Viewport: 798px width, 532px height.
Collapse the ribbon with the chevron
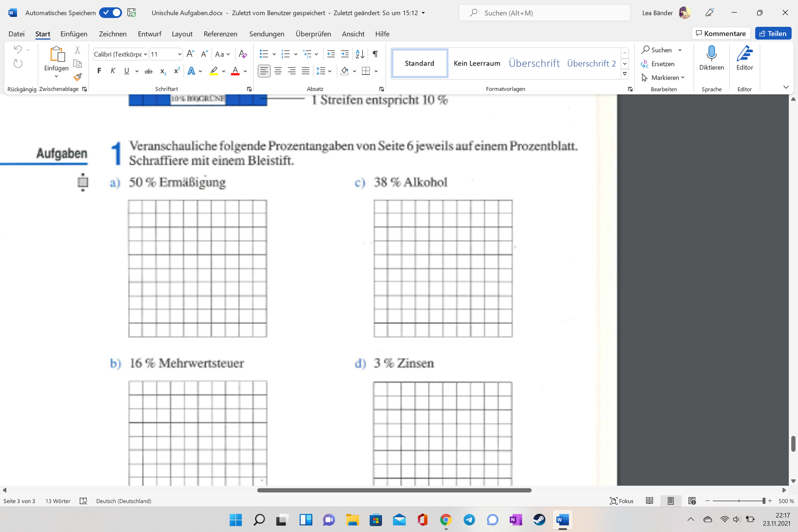click(786, 87)
